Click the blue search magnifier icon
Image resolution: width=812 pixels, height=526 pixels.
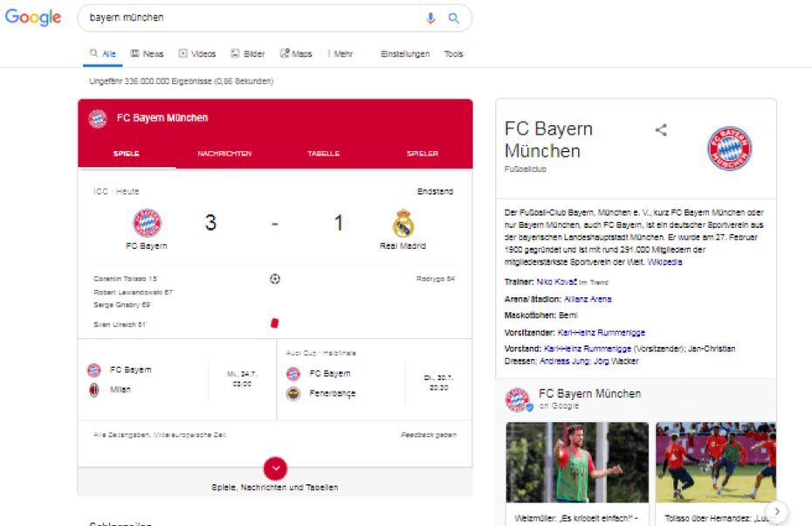pos(454,18)
